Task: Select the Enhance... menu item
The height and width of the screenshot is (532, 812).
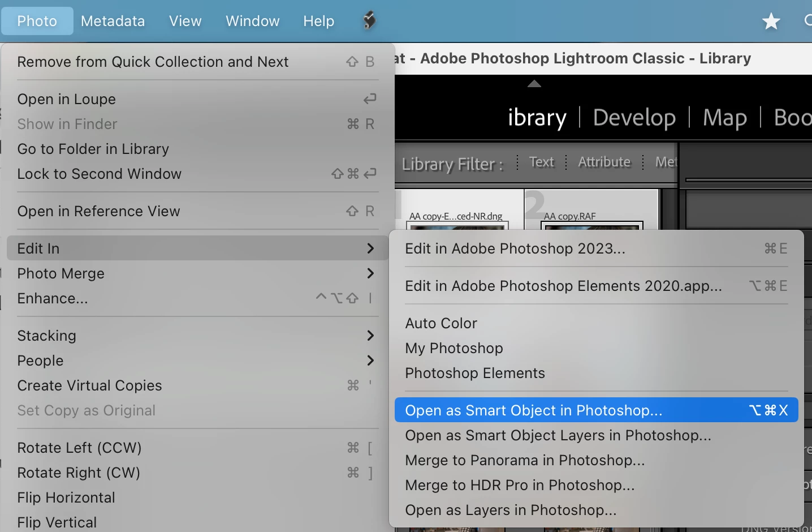Action: [x=197, y=298]
